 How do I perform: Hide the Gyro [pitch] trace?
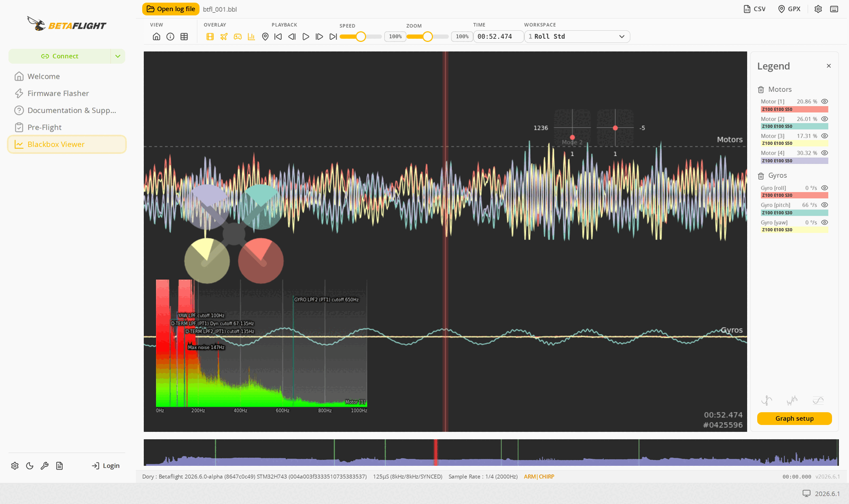tap(825, 205)
